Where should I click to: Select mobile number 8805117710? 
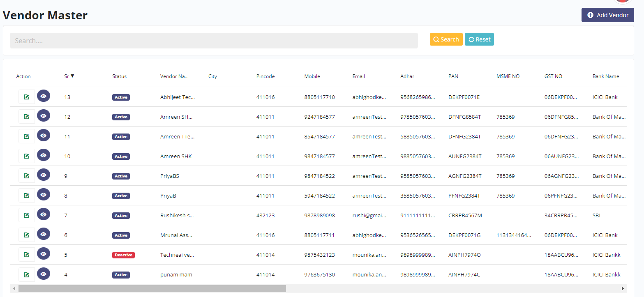click(319, 97)
